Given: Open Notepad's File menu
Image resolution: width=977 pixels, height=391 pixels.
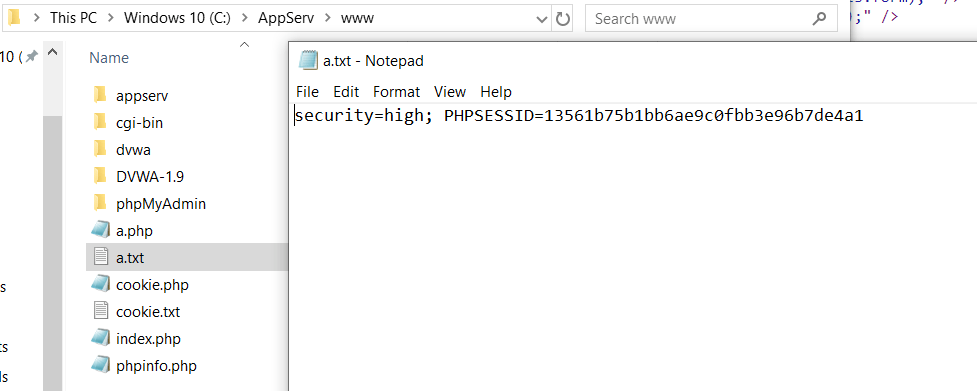Looking at the screenshot, I should (307, 92).
